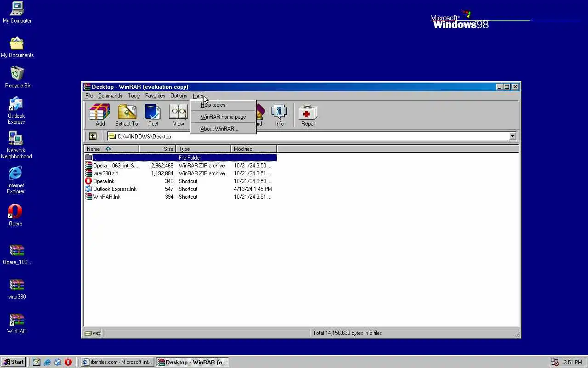The image size is (588, 368).
Task: Select the WinRAR.lnk file name
Action: [x=107, y=196]
